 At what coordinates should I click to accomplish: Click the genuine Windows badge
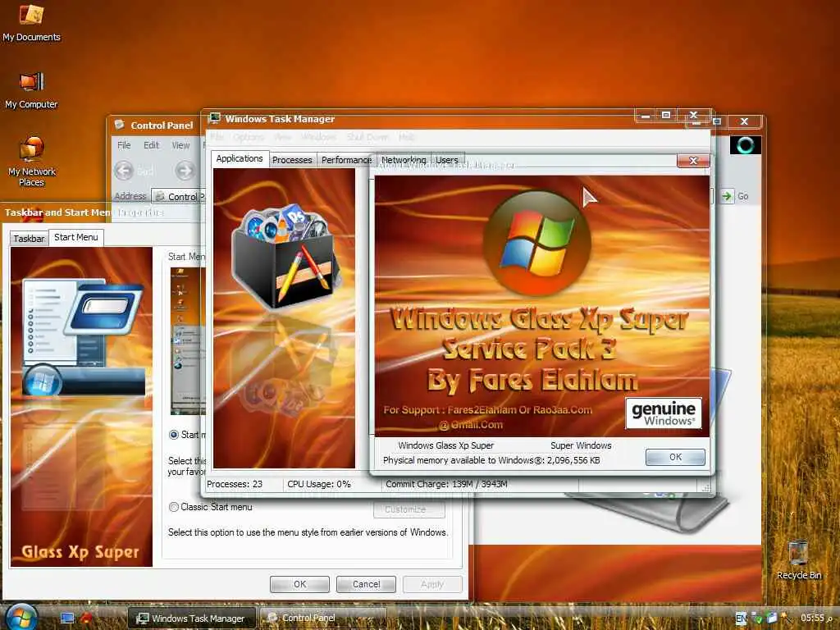coord(663,413)
